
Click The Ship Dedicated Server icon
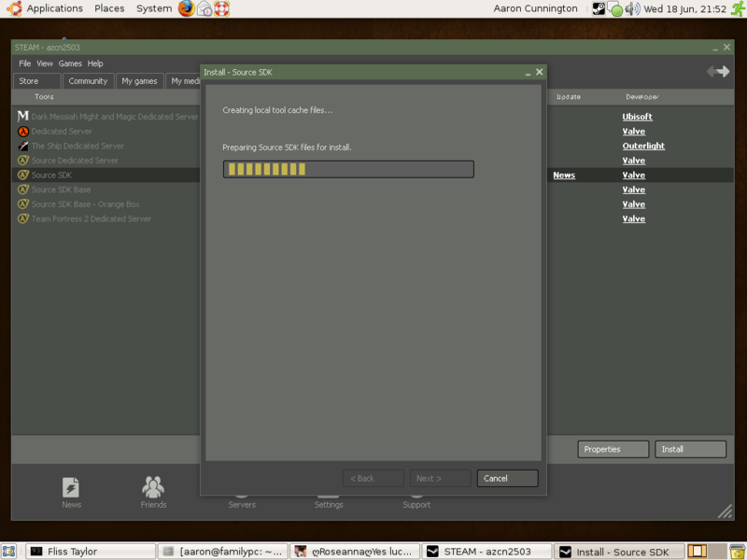point(22,146)
